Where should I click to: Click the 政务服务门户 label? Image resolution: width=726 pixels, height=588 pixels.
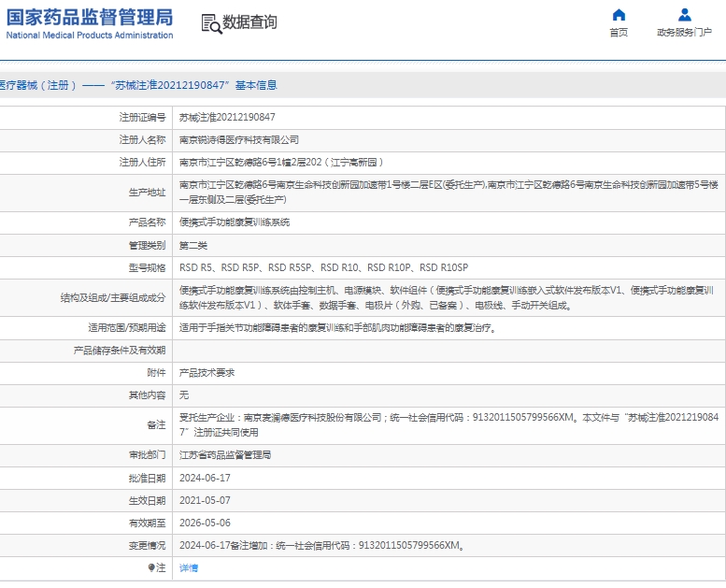[x=684, y=33]
